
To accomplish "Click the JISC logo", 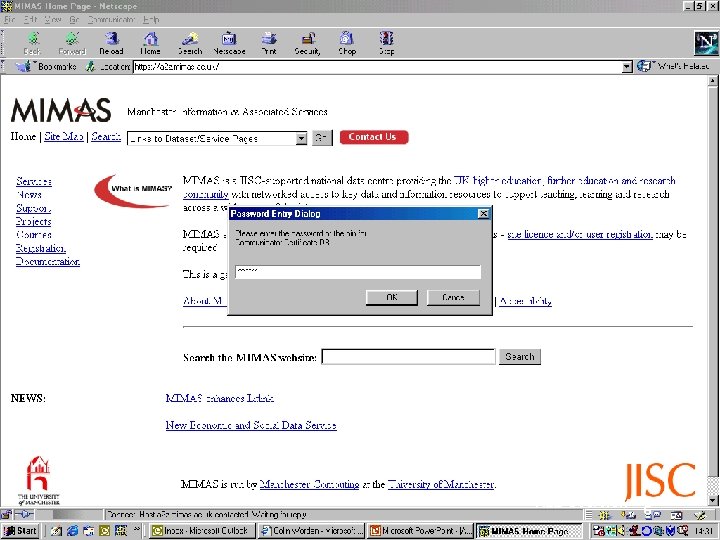I will pyautogui.click(x=660, y=481).
